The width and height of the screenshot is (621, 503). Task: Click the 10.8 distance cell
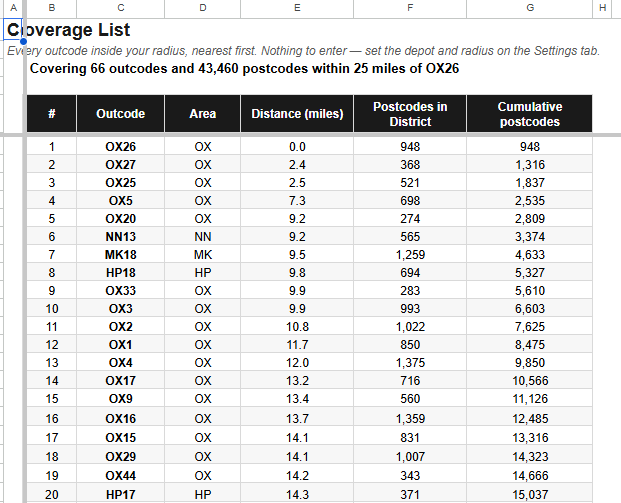point(297,327)
